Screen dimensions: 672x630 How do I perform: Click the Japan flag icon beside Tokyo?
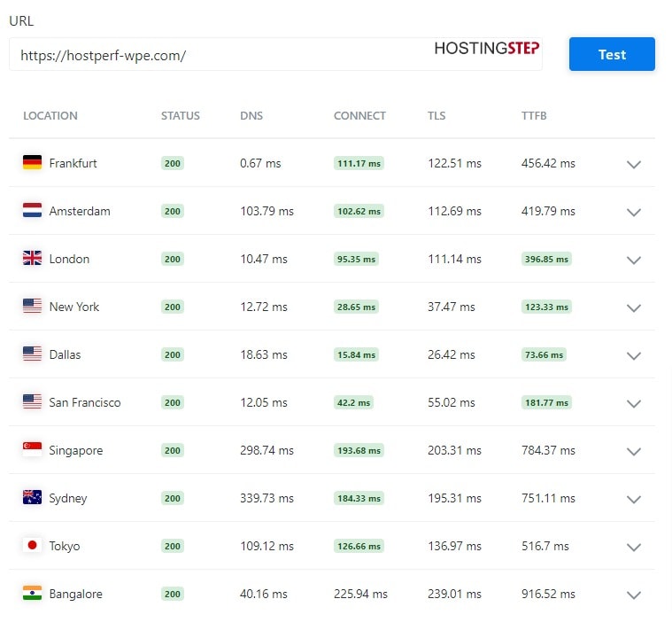(32, 545)
